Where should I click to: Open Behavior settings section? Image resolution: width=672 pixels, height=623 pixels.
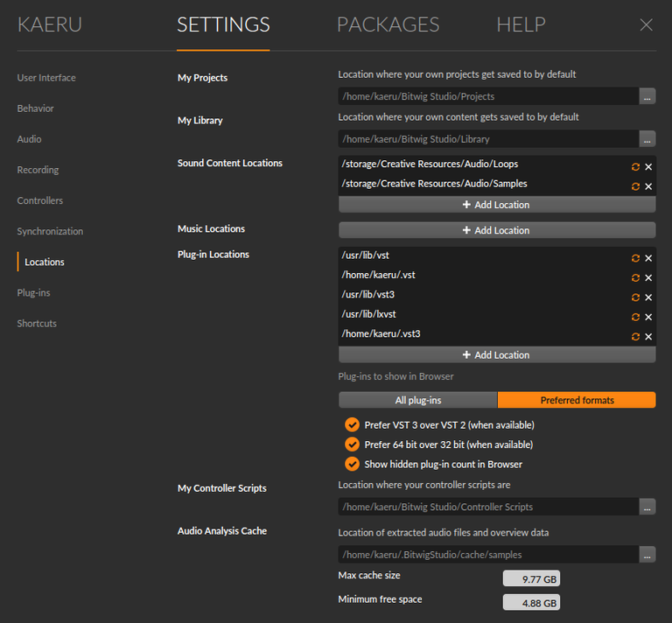[36, 108]
